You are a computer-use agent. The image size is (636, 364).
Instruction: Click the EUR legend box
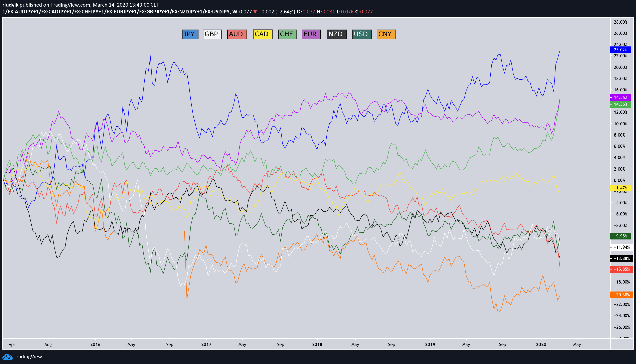pos(311,34)
